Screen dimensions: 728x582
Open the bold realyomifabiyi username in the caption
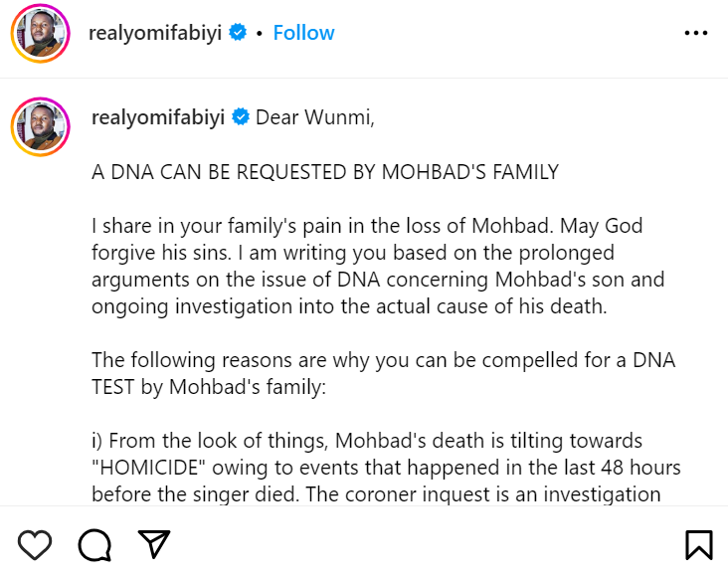[157, 117]
